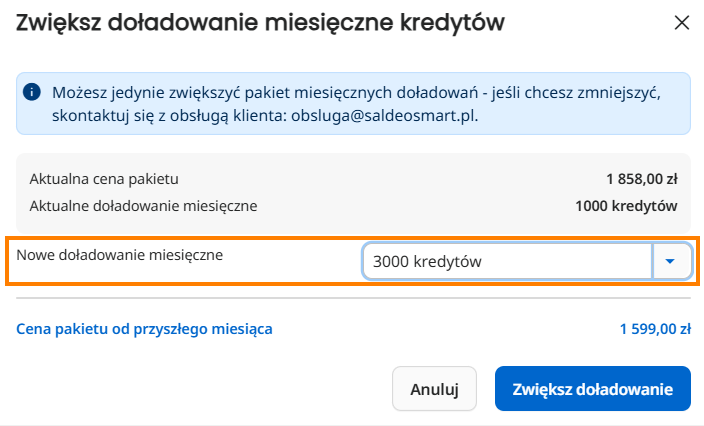Screen dimensions: 704x426
Task: Click the 'skontaktuj się z obsługą klienta' text
Action: coord(169,116)
